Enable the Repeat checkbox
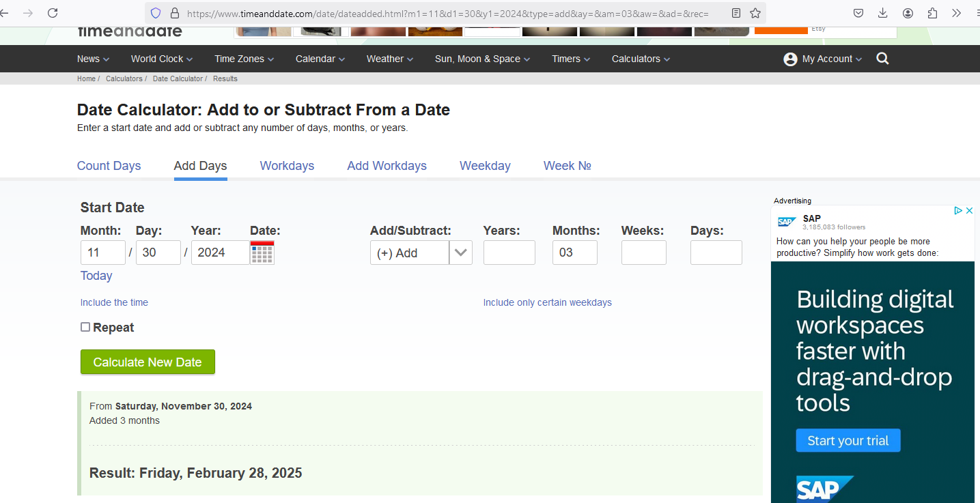 (x=85, y=328)
